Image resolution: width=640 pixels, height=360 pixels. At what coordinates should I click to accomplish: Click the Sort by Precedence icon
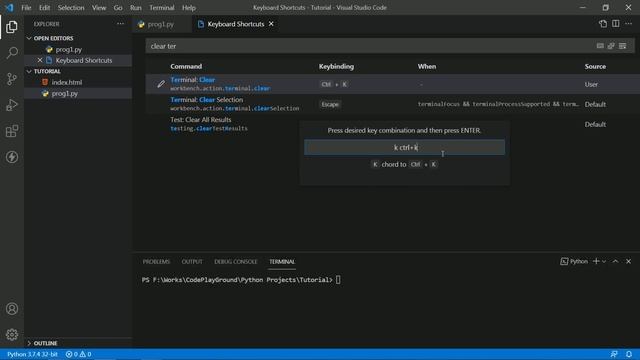[611, 46]
